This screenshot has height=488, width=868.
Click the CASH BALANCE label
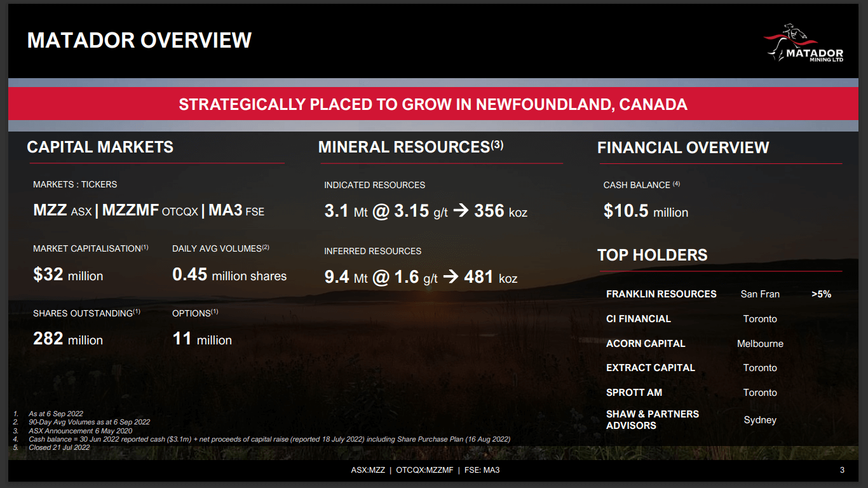coord(642,185)
